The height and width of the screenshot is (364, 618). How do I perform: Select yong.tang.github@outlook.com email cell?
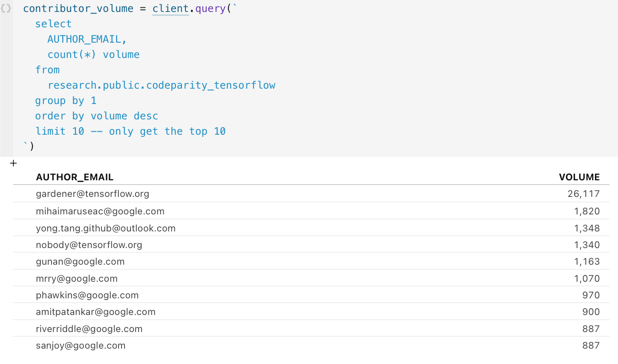click(106, 228)
